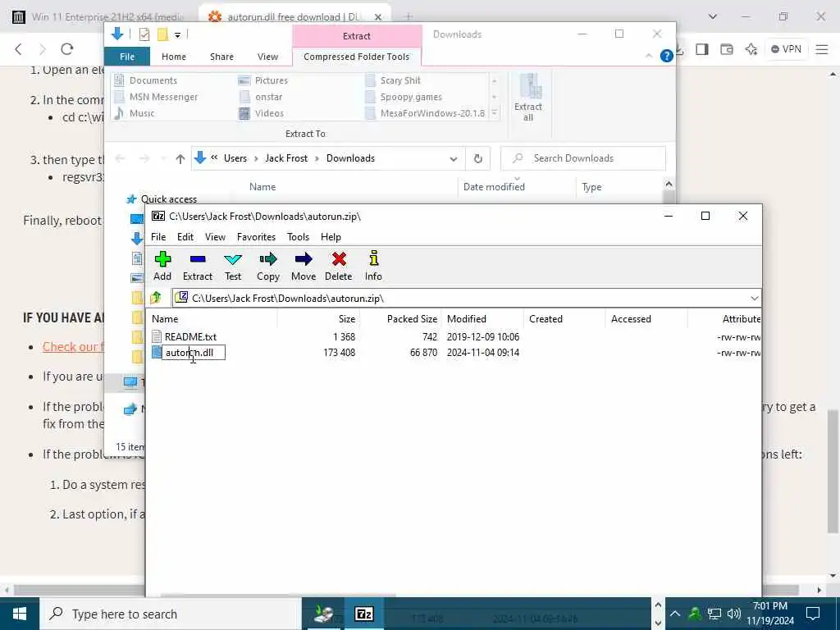The width and height of the screenshot is (840, 630).
Task: Open the 7-Zip Favorites menu
Action: point(256,237)
